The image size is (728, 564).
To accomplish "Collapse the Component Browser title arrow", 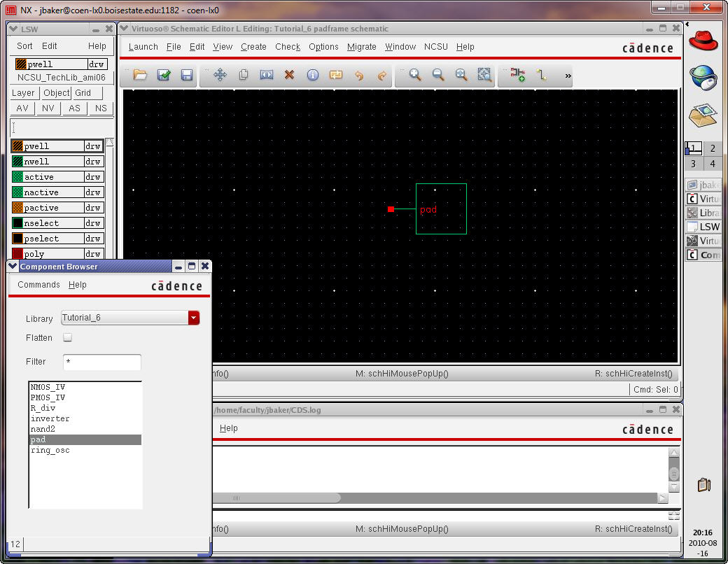I will 13,267.
